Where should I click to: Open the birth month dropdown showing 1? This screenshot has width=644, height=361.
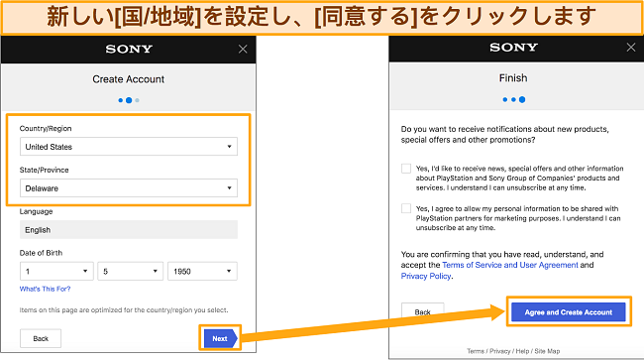(56, 271)
